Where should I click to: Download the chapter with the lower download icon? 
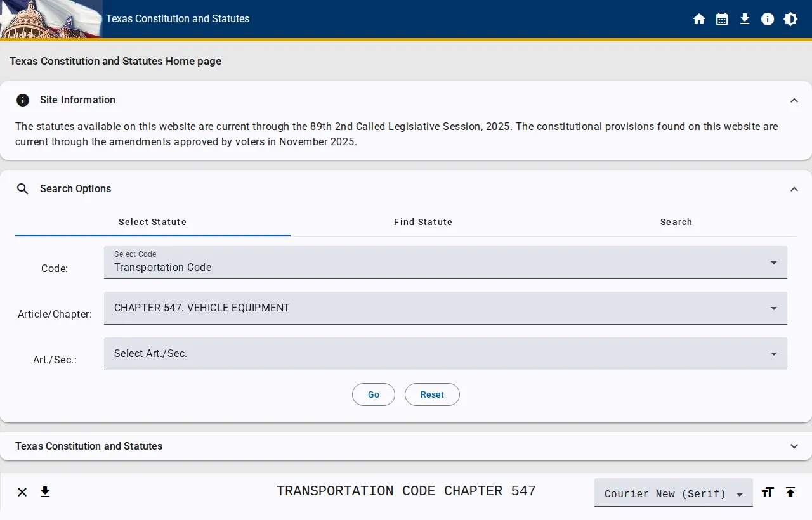point(45,492)
